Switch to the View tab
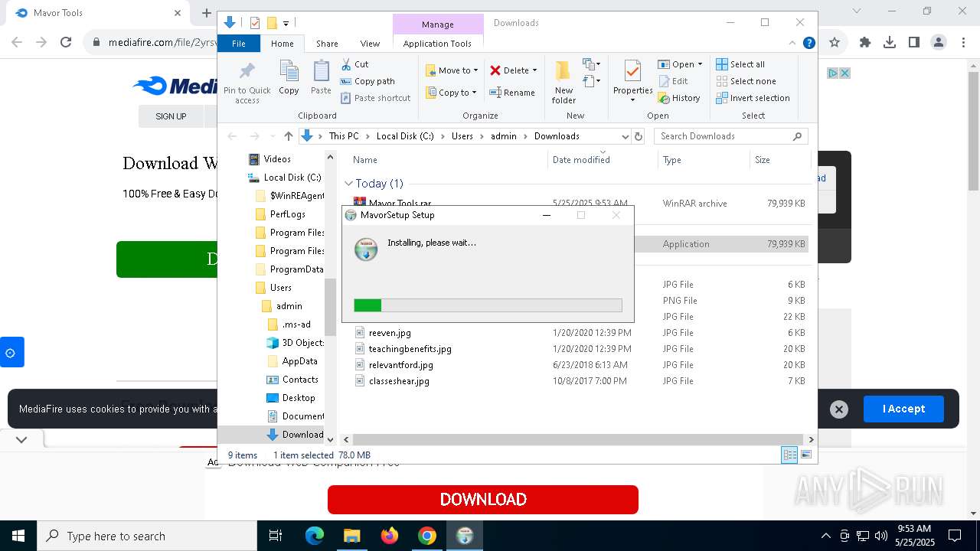Image resolution: width=980 pixels, height=551 pixels. pos(370,44)
